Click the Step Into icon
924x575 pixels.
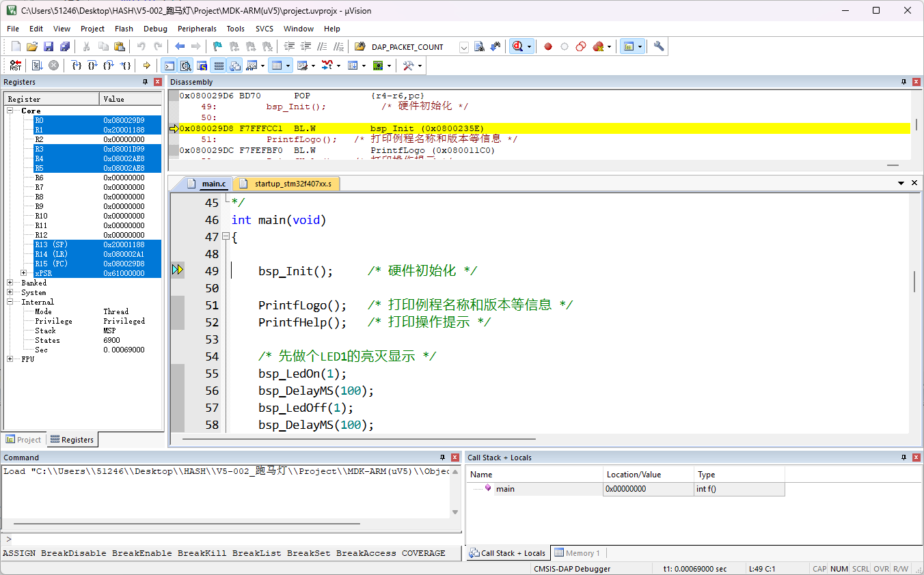(x=77, y=66)
